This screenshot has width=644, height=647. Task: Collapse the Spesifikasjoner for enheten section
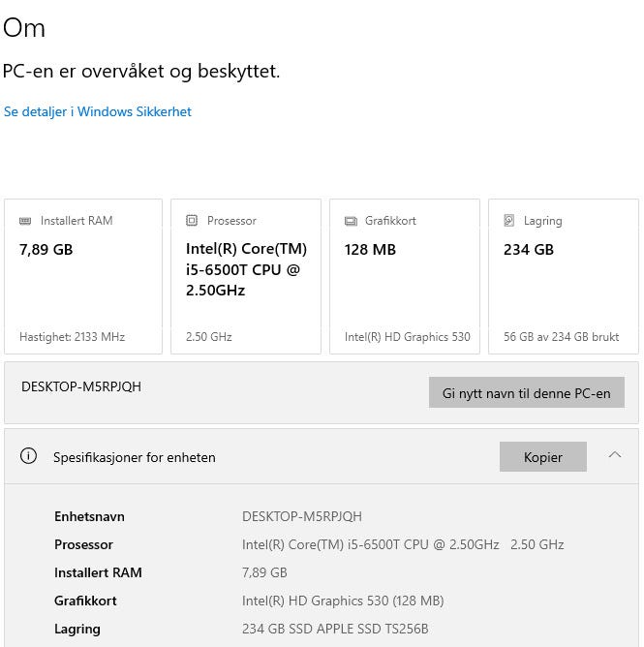(615, 455)
